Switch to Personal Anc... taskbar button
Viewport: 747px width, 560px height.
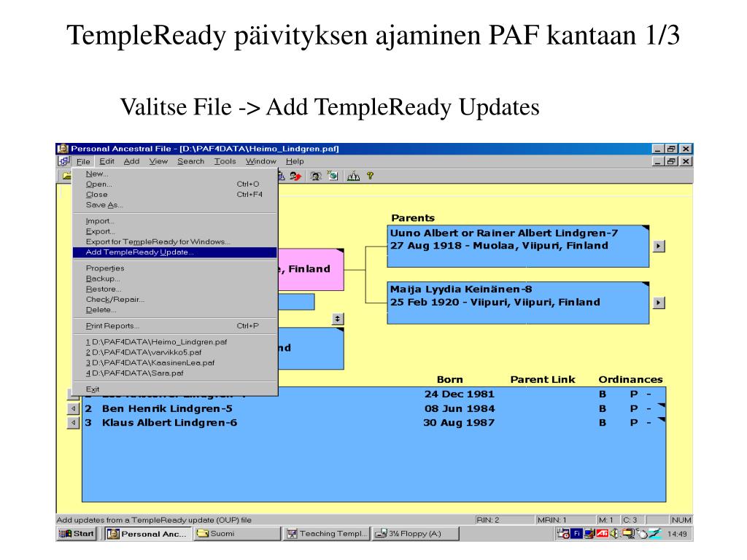click(149, 533)
